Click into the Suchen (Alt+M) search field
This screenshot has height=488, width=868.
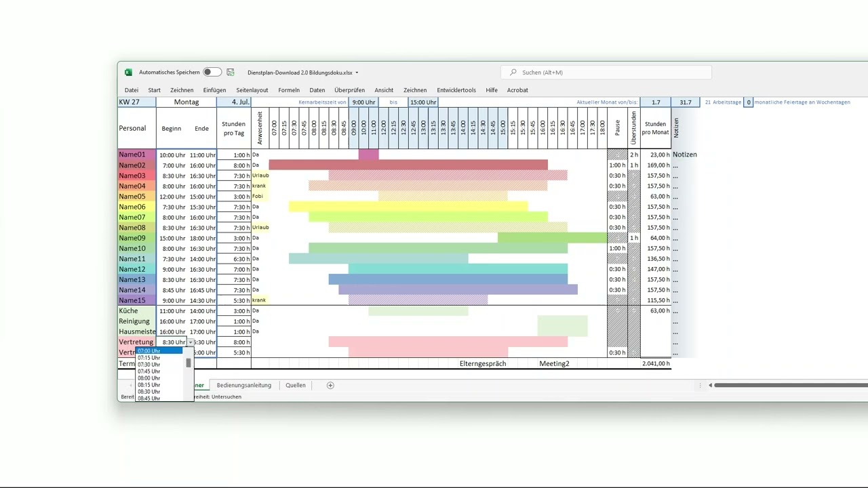pyautogui.click(x=606, y=73)
